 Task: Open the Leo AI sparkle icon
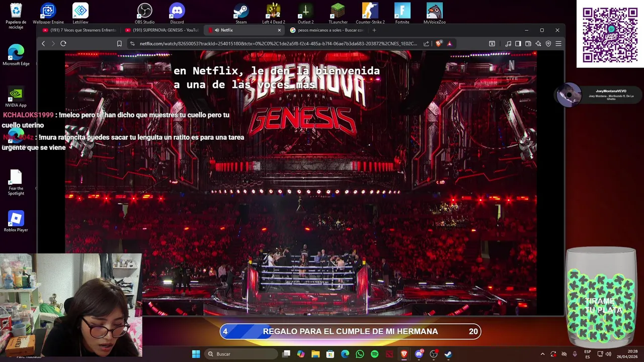coord(538,44)
